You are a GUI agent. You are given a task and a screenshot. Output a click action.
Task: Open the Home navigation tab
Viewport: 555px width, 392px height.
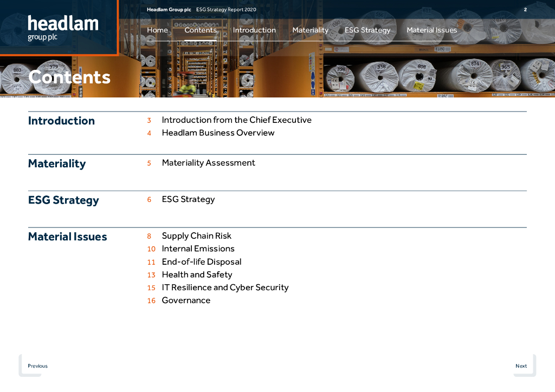pos(157,30)
